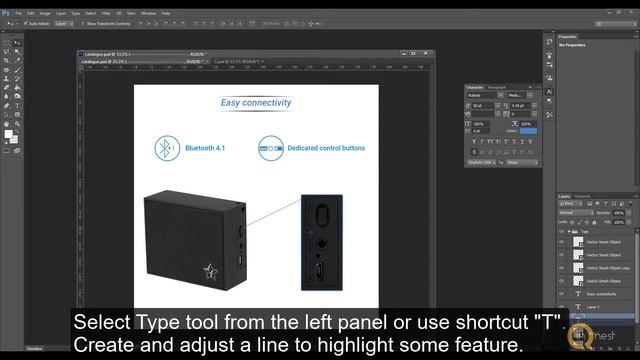This screenshot has height=360, width=640.
Task: Switch to 1.psd document tab
Action: pos(237,62)
